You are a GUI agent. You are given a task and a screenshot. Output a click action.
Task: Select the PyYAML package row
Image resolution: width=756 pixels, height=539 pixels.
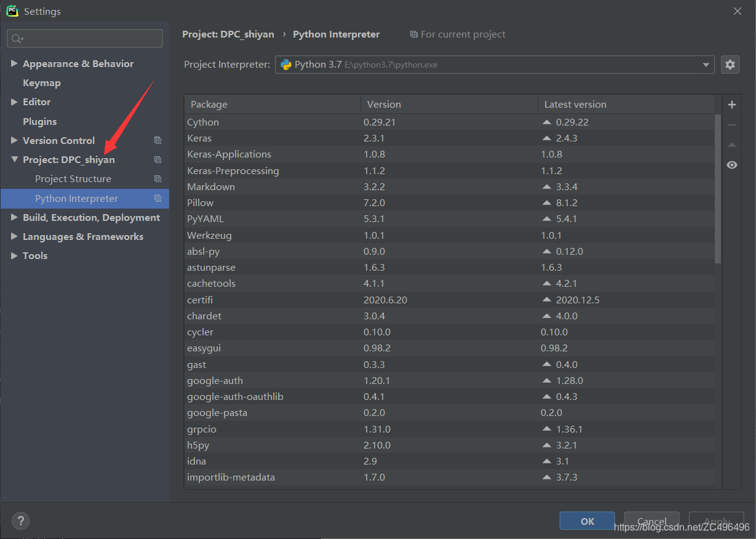(x=450, y=218)
